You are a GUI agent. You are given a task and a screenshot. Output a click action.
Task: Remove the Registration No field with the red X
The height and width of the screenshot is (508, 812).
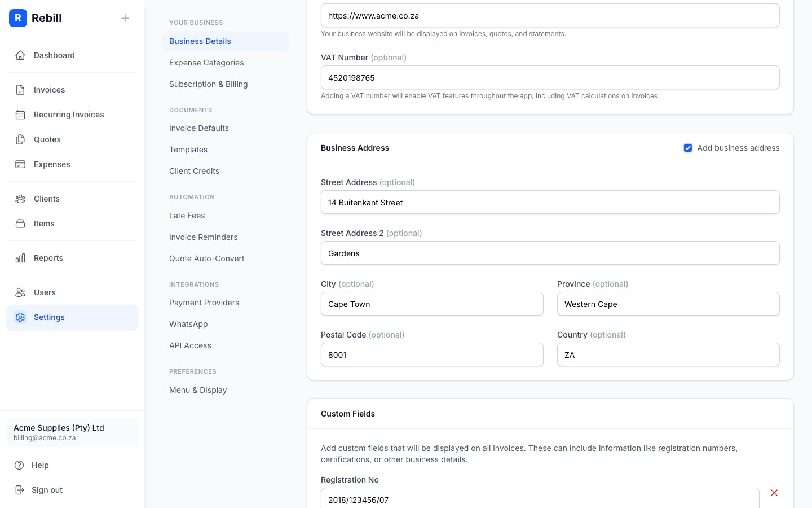(x=774, y=493)
